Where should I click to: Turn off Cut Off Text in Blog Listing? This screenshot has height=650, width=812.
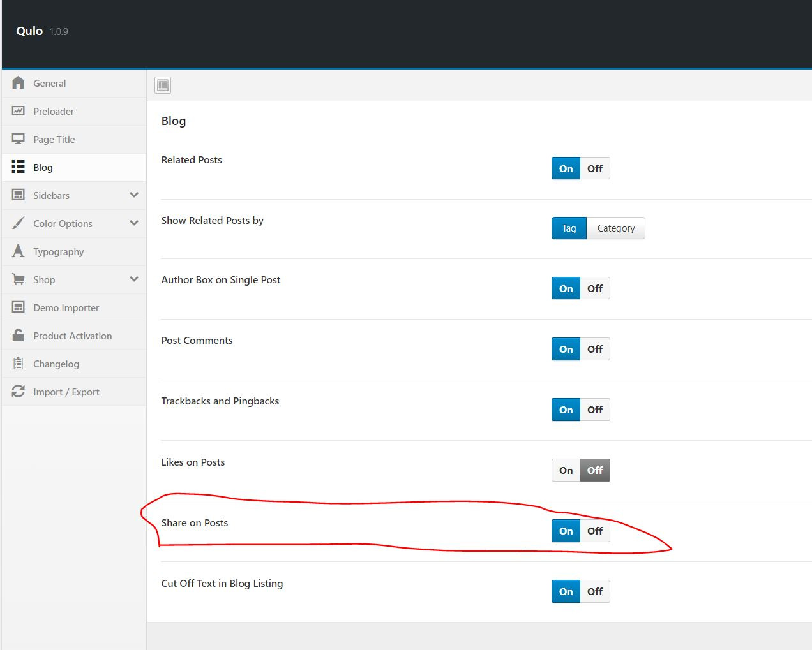[x=595, y=591]
